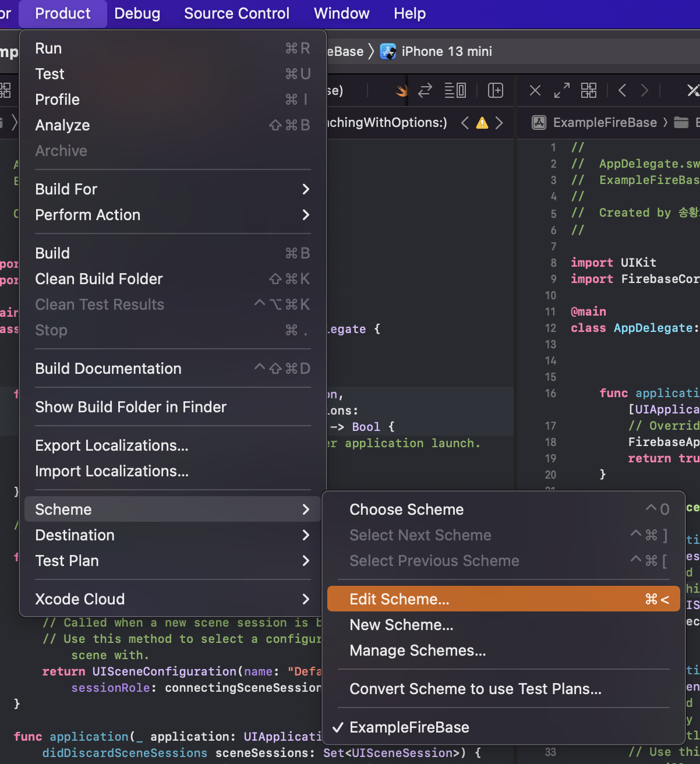700x764 pixels.
Task: Jump to the previous issue arrow
Action: 465,123
